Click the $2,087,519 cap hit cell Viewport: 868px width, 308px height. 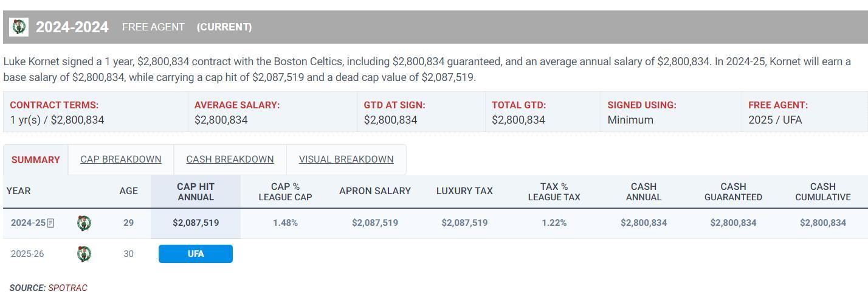[196, 223]
